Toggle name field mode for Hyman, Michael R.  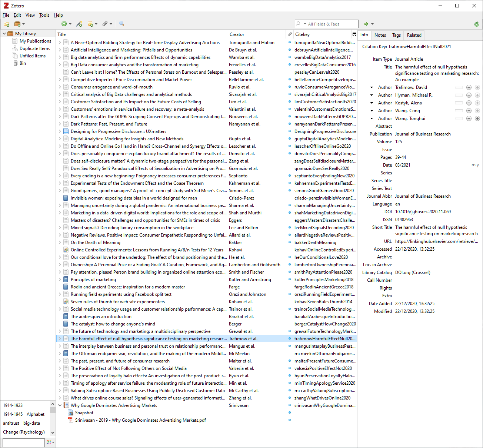tap(459, 95)
